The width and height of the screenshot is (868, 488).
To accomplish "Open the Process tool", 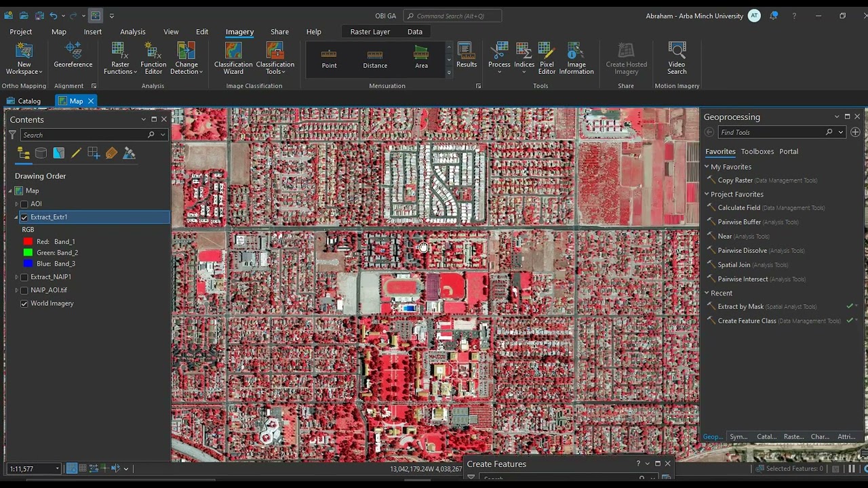I will [499, 58].
